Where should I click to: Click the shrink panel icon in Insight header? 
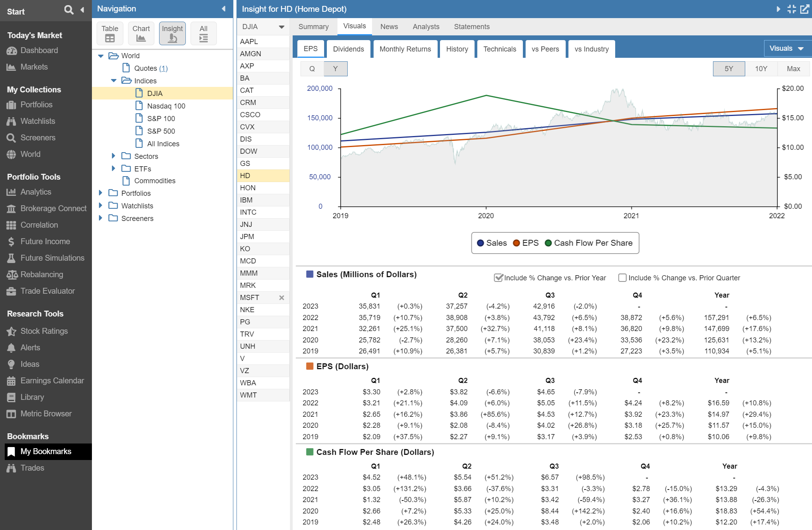click(792, 9)
